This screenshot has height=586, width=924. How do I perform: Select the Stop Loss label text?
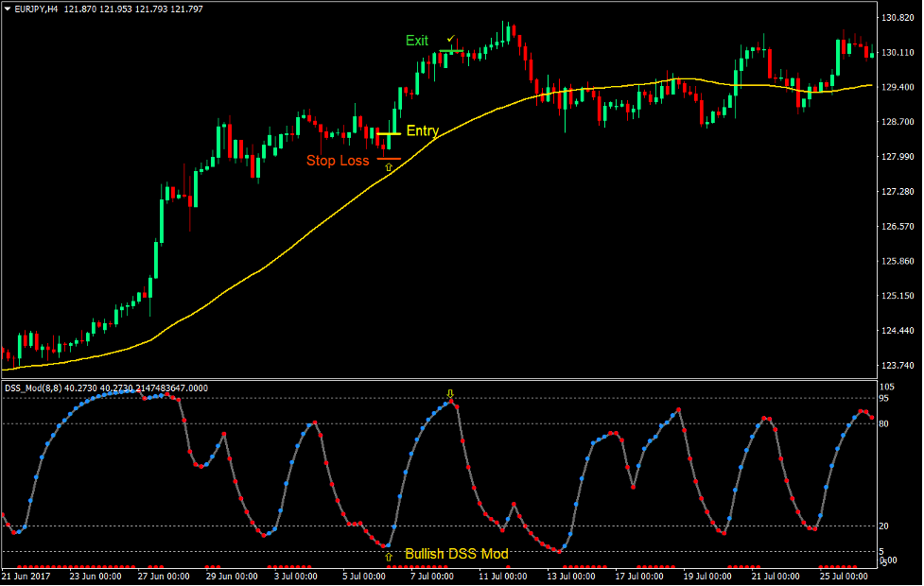(x=338, y=161)
